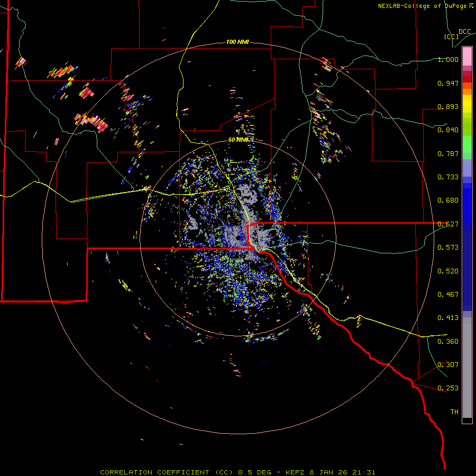Select the 0.573 legend value
Viewport: 476px width, 476px height.
click(448, 248)
